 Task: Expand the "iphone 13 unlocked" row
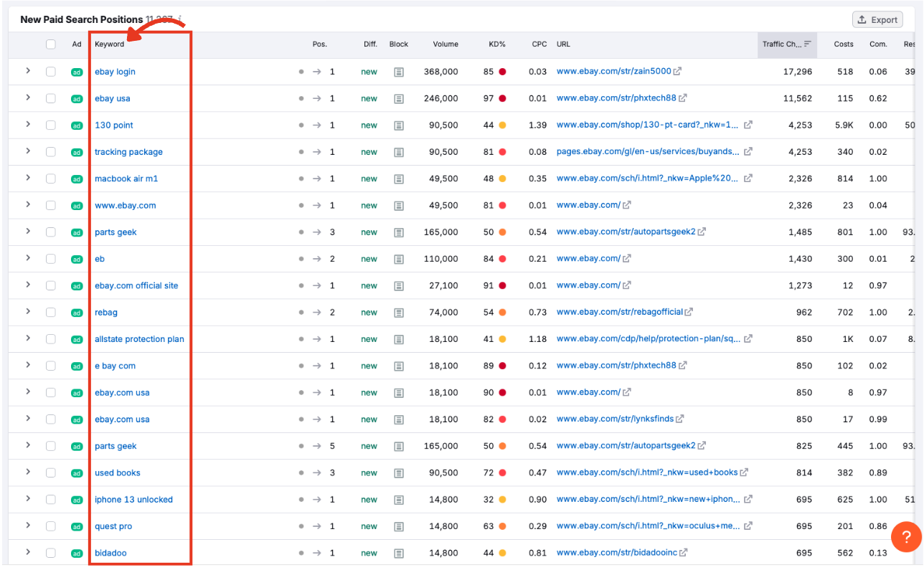coord(29,499)
